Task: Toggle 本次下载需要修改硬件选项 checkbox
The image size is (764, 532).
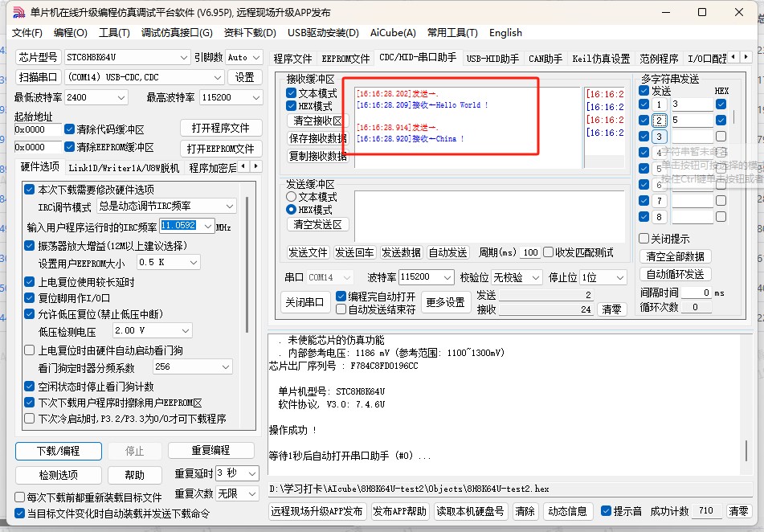Action: 29,189
